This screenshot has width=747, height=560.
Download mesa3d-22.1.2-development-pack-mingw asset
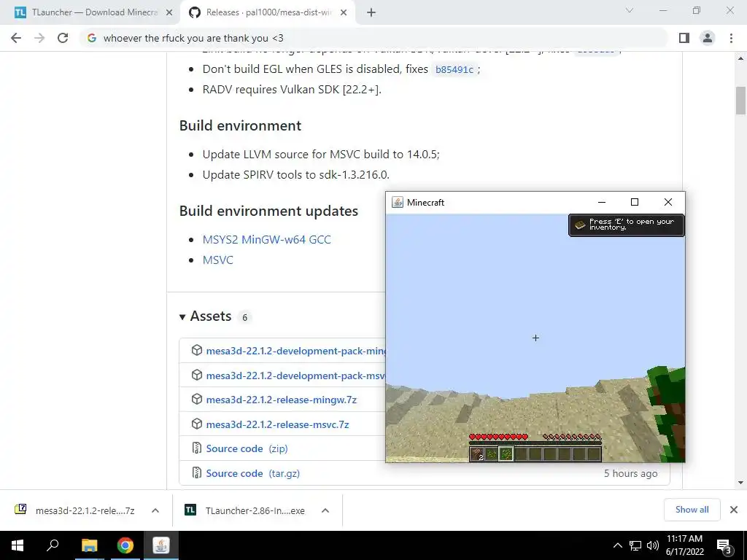coord(296,351)
